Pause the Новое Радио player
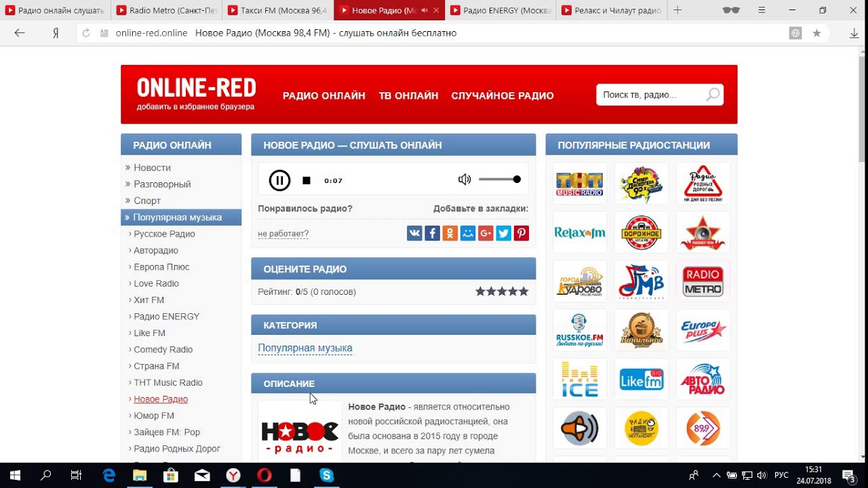This screenshot has height=488, width=868. point(279,180)
